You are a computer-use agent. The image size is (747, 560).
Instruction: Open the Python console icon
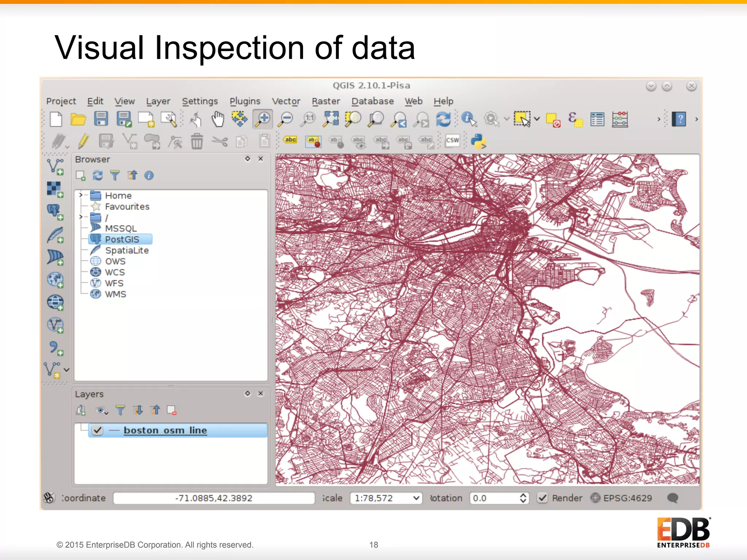click(478, 141)
